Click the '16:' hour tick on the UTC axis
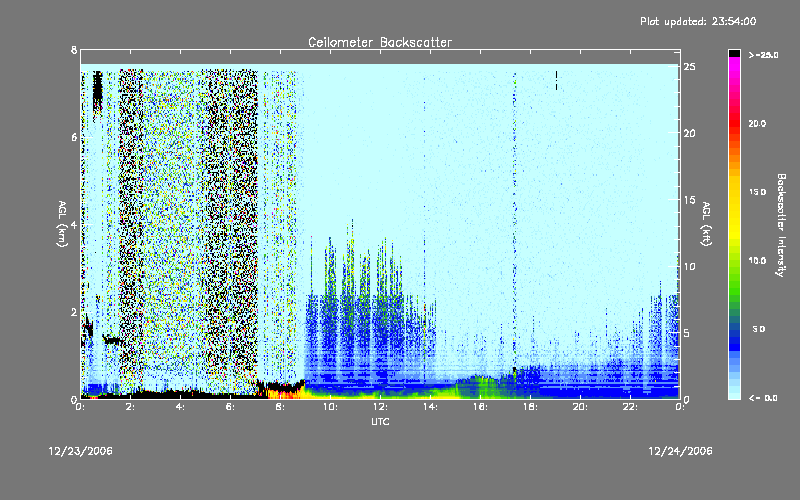Image resolution: width=800 pixels, height=500 pixels. click(x=481, y=407)
